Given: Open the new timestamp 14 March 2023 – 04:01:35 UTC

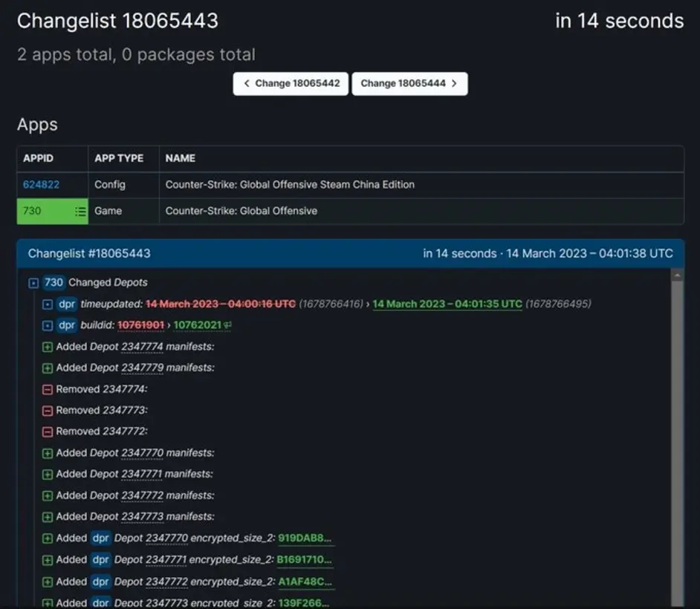Looking at the screenshot, I should (447, 304).
